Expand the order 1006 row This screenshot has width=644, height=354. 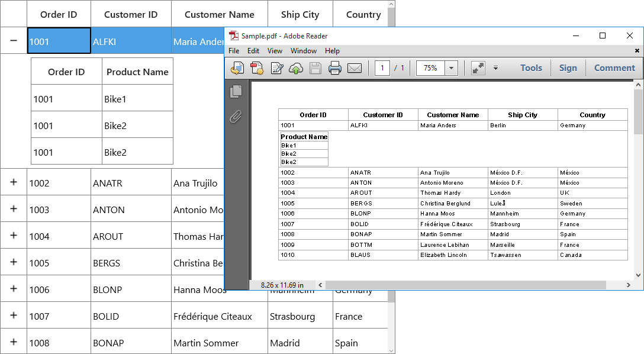click(14, 288)
